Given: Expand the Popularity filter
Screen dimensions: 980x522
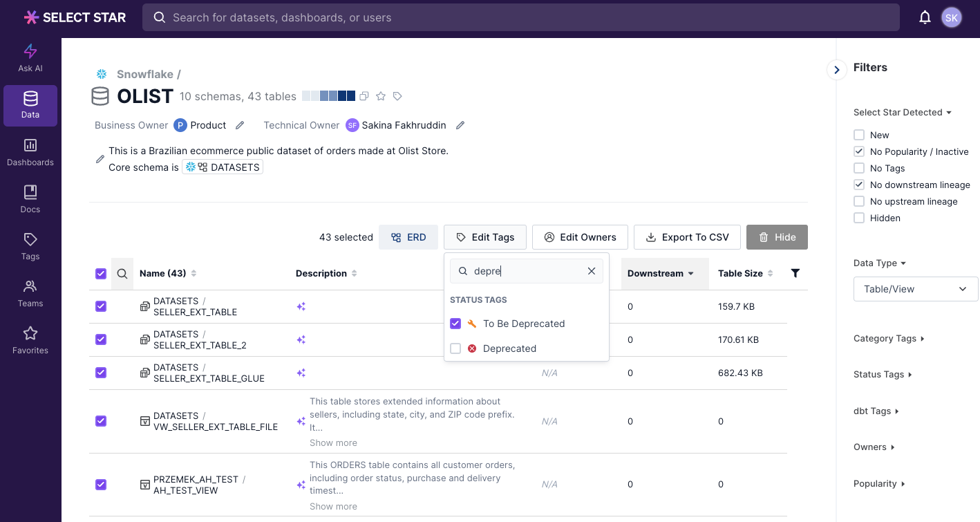Looking at the screenshot, I should pos(880,483).
